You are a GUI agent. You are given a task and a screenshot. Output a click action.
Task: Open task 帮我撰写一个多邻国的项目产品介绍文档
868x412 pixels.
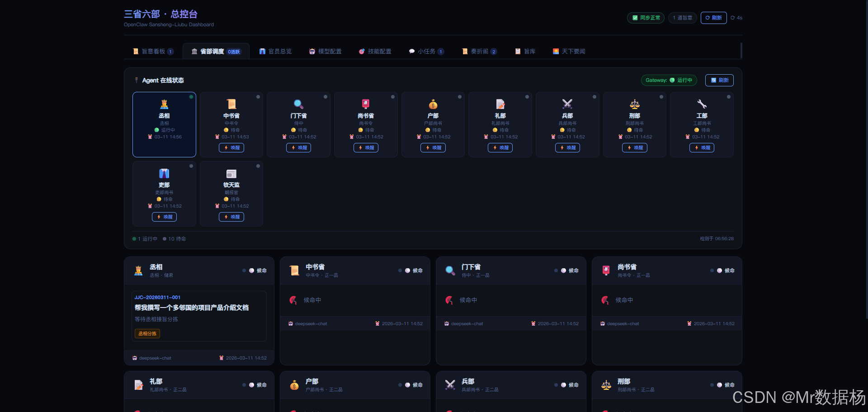pyautogui.click(x=192, y=308)
